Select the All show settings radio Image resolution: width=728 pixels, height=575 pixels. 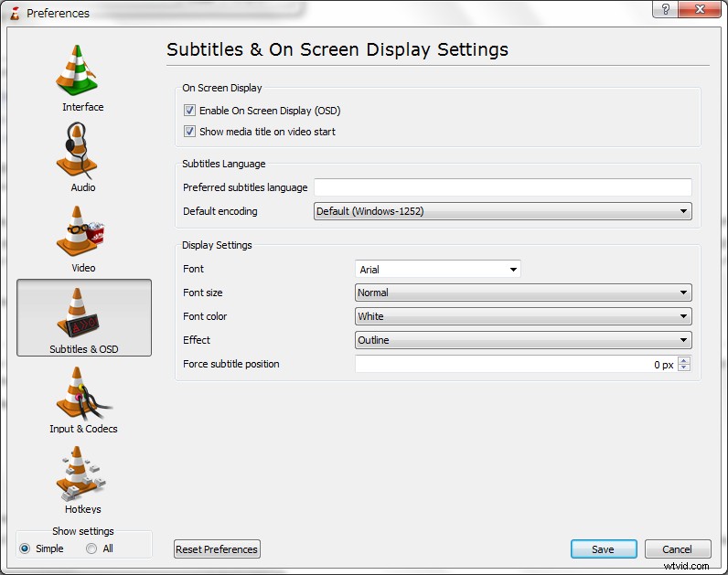pos(91,548)
